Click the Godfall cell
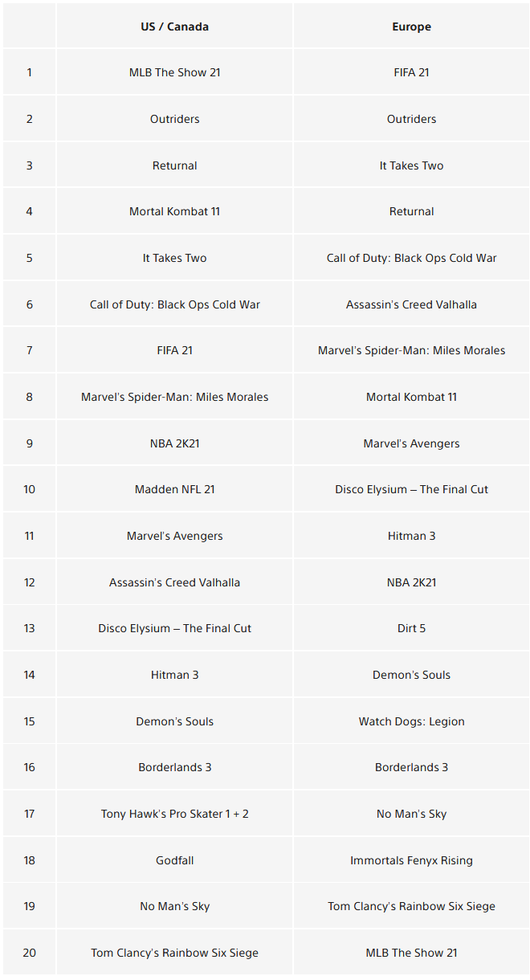This screenshot has width=530, height=980. 174,860
